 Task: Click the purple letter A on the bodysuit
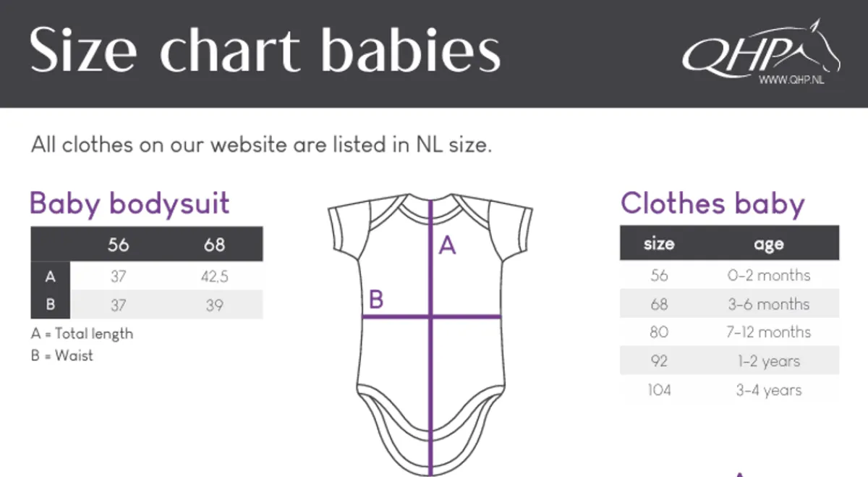(x=448, y=246)
